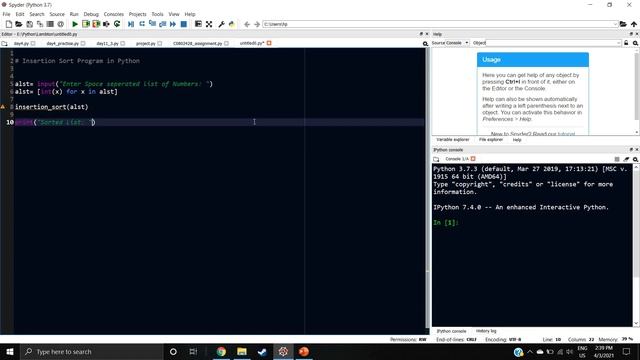Viewport: 640px width, 360px height.
Task: Open the Consoles menu
Action: (113, 14)
